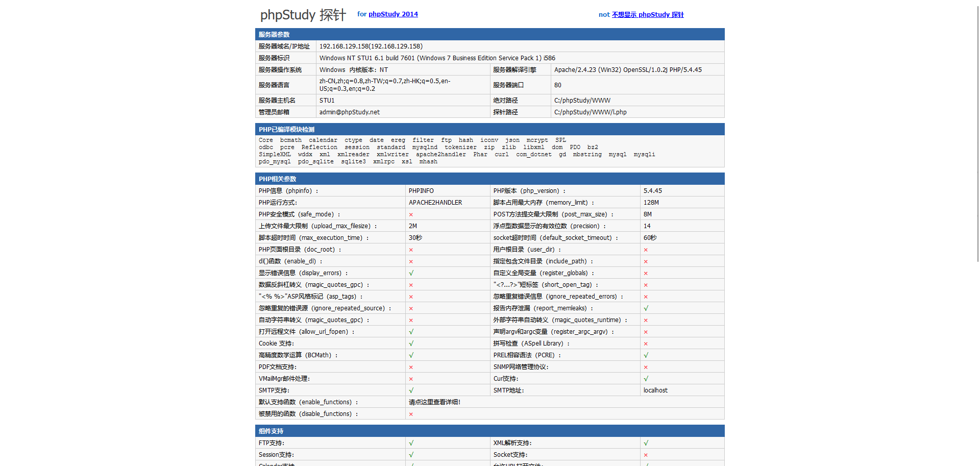Click the BCMath check mark

tap(411, 355)
